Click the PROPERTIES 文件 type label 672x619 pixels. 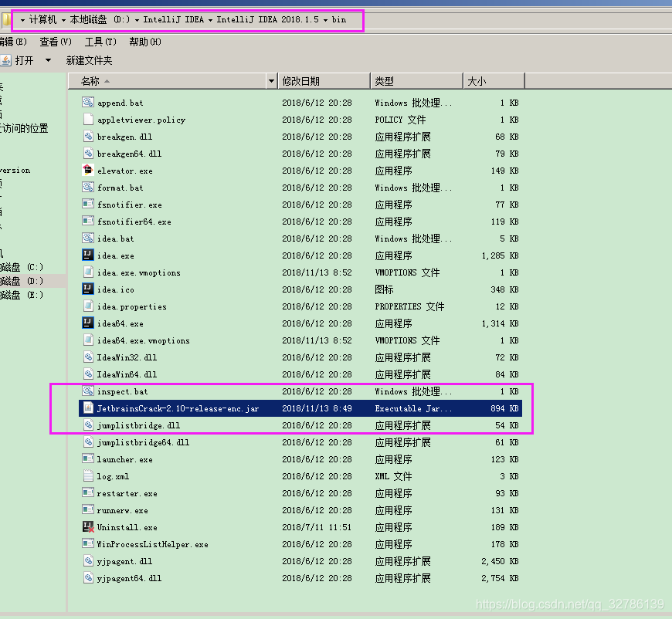click(409, 306)
